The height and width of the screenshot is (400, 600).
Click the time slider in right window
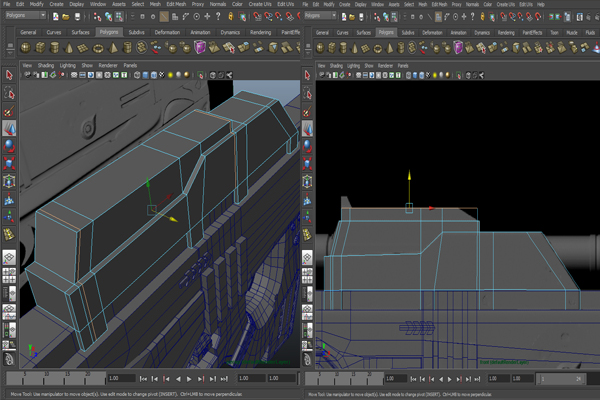tap(344, 379)
